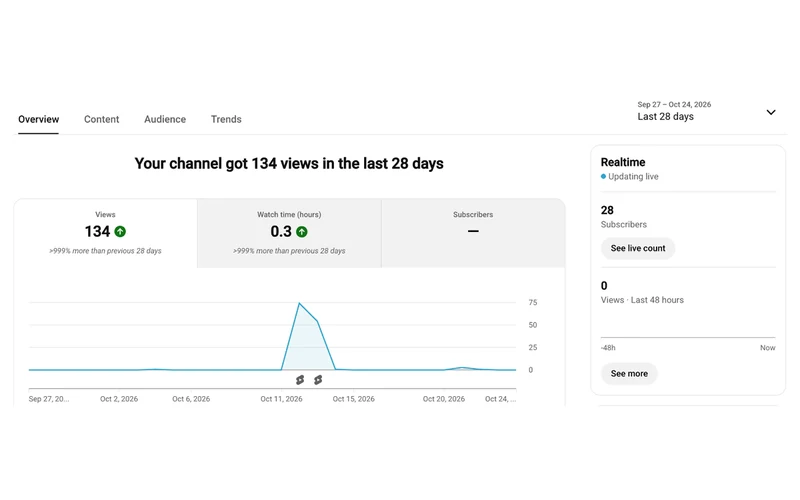The height and width of the screenshot is (500, 800).
Task: Open the Overview tab
Action: pyautogui.click(x=38, y=119)
